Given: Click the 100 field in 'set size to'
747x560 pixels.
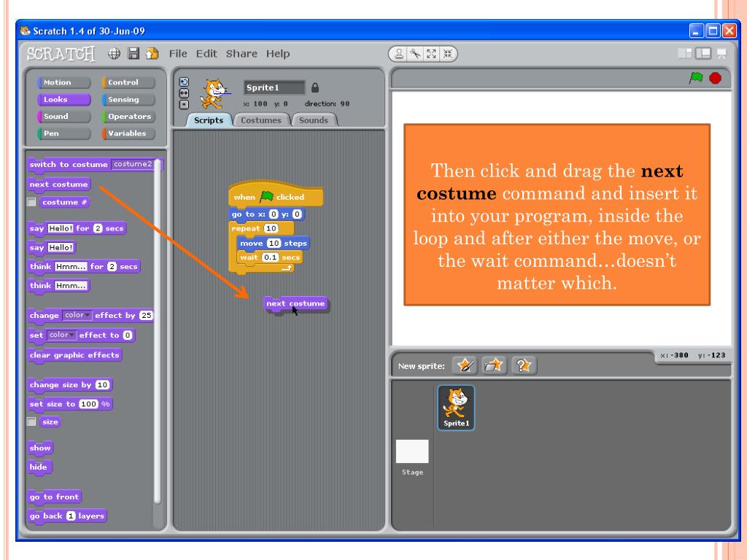Looking at the screenshot, I should [88, 404].
